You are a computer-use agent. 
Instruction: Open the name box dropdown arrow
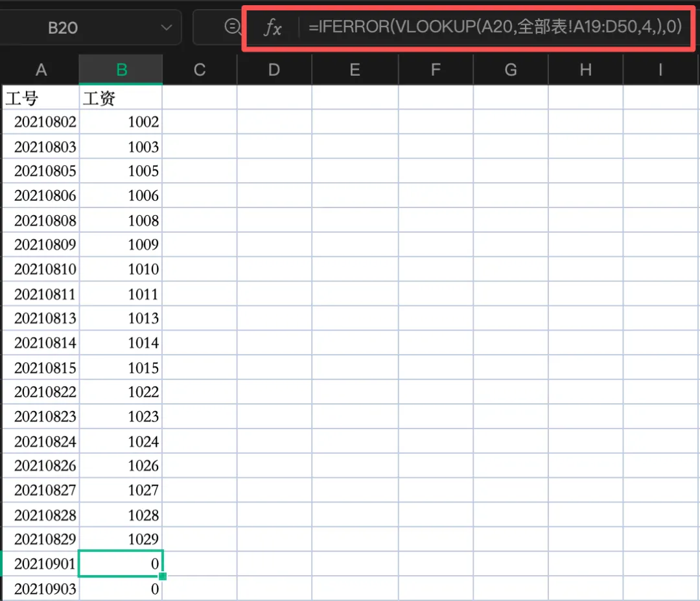coord(166,28)
